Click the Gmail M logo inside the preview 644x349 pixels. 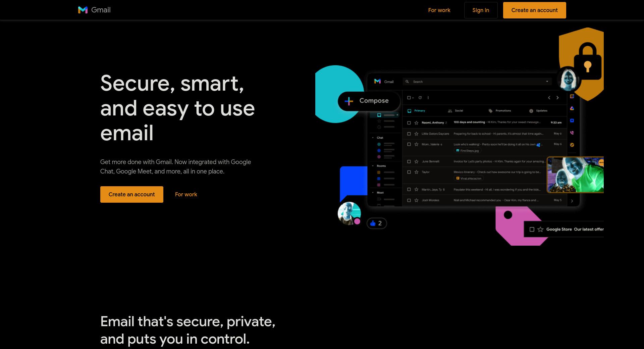377,82
